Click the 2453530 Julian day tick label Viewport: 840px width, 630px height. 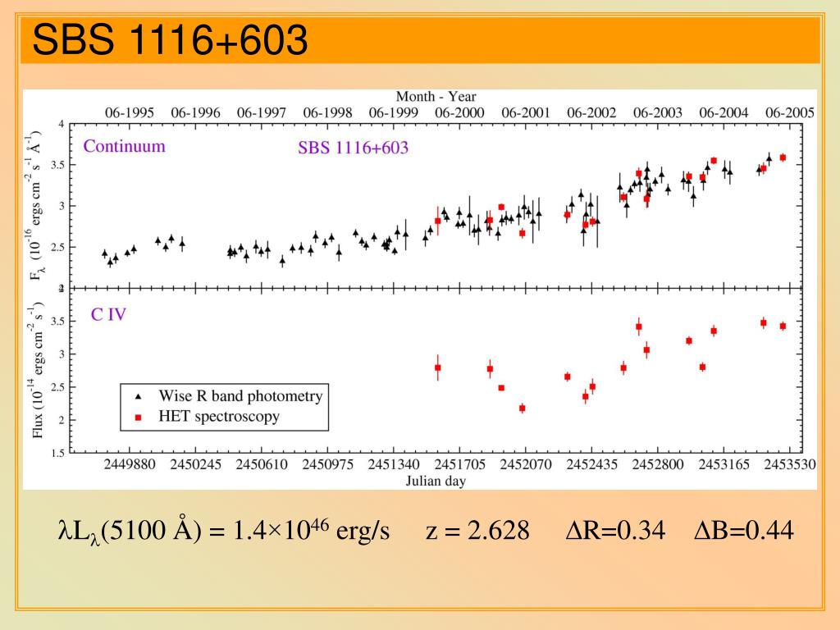(790, 464)
